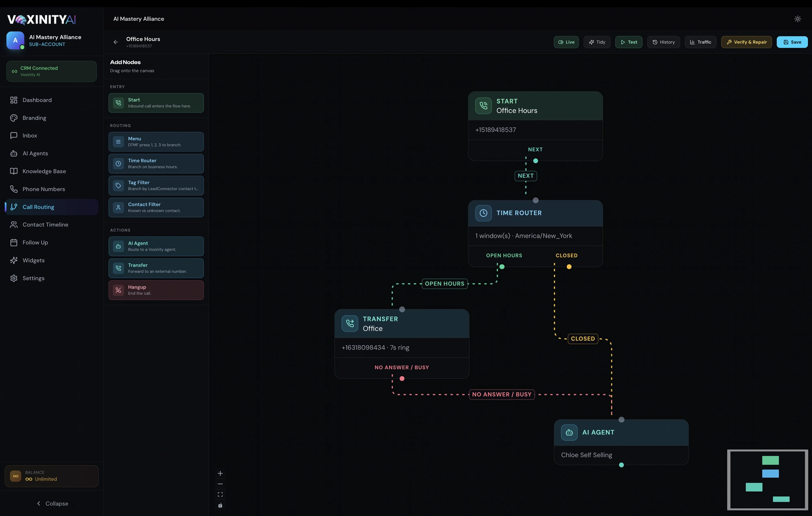Zoom out on the canvas with minus
Screen dimensions: 812x516
220,484
